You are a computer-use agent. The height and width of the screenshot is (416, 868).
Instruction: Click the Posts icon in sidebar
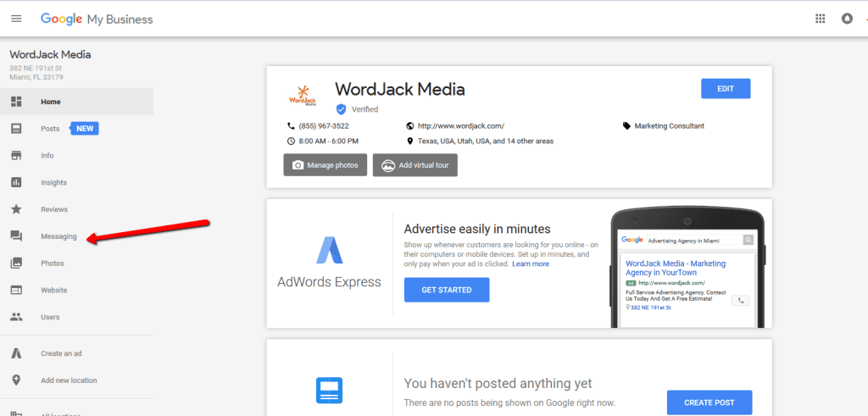click(16, 128)
